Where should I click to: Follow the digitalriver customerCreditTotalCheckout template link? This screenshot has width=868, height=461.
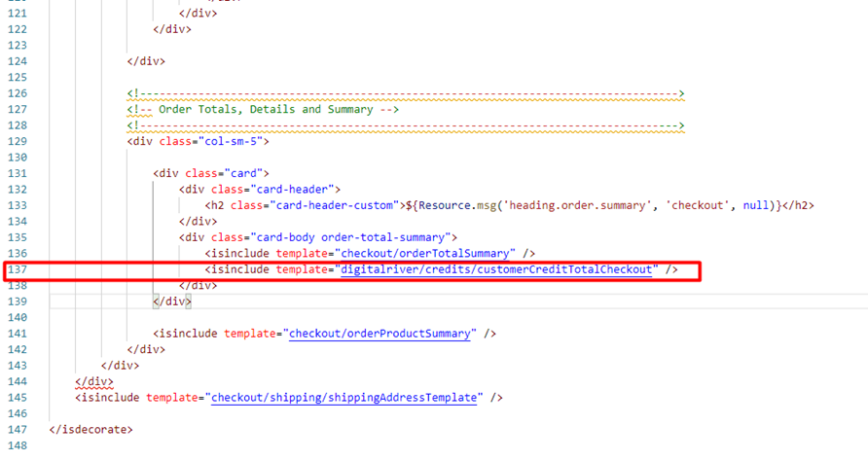point(495,269)
